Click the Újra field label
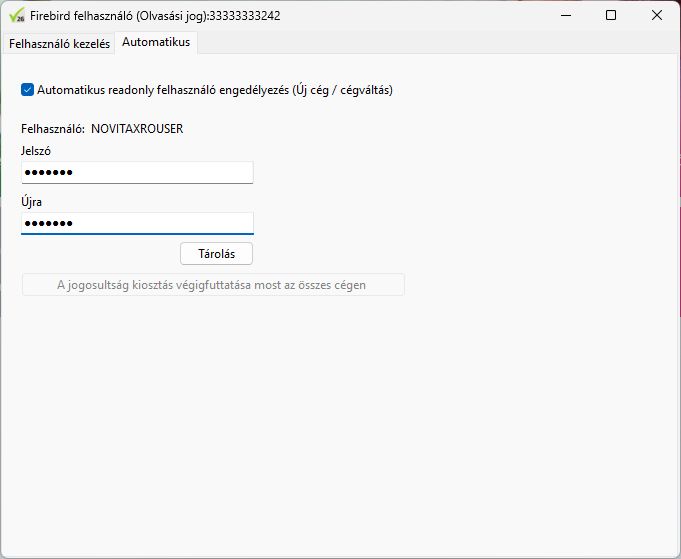This screenshot has width=681, height=559. pyautogui.click(x=31, y=202)
